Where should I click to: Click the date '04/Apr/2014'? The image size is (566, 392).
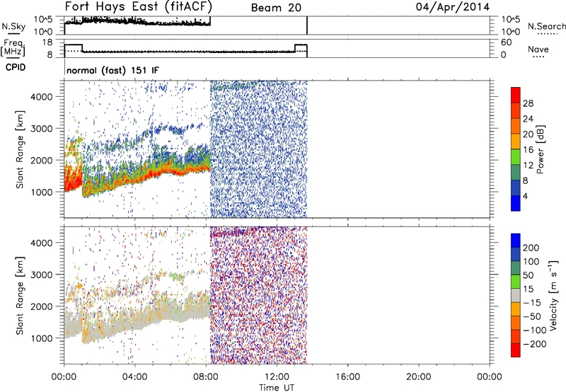pyautogui.click(x=453, y=7)
